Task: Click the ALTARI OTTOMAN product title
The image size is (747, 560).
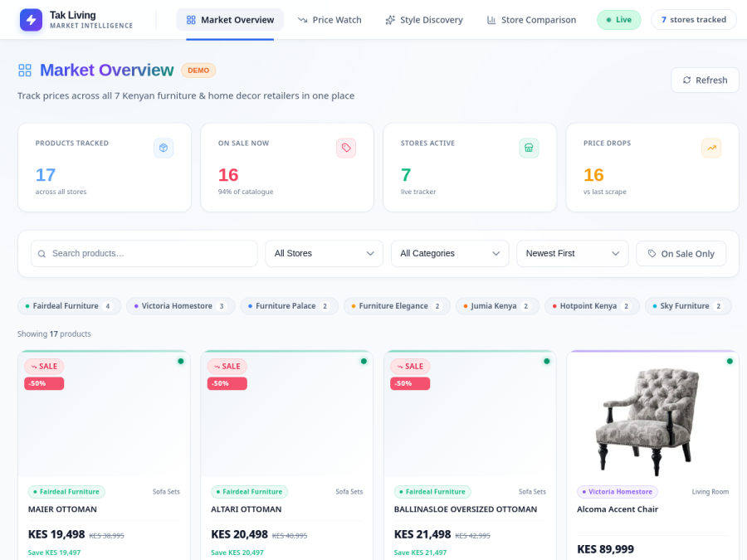Action: (247, 509)
